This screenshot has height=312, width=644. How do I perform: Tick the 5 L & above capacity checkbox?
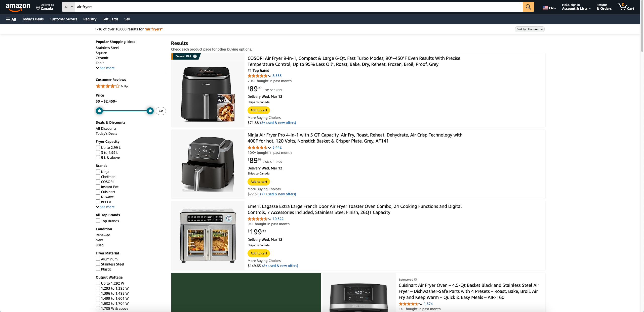(98, 157)
